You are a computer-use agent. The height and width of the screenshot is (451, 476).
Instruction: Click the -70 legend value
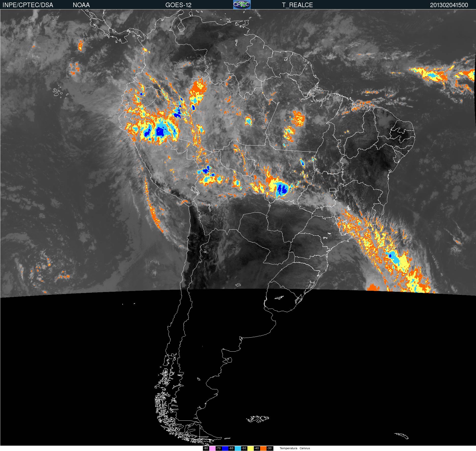(218, 448)
